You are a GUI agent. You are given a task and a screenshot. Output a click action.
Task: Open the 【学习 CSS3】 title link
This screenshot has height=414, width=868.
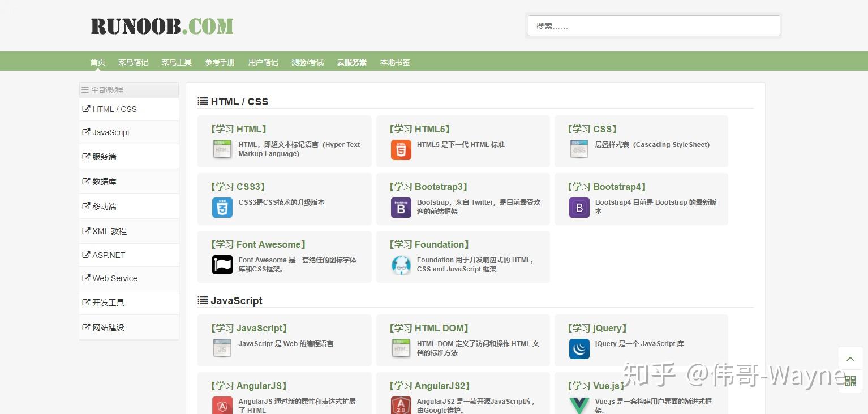point(238,187)
